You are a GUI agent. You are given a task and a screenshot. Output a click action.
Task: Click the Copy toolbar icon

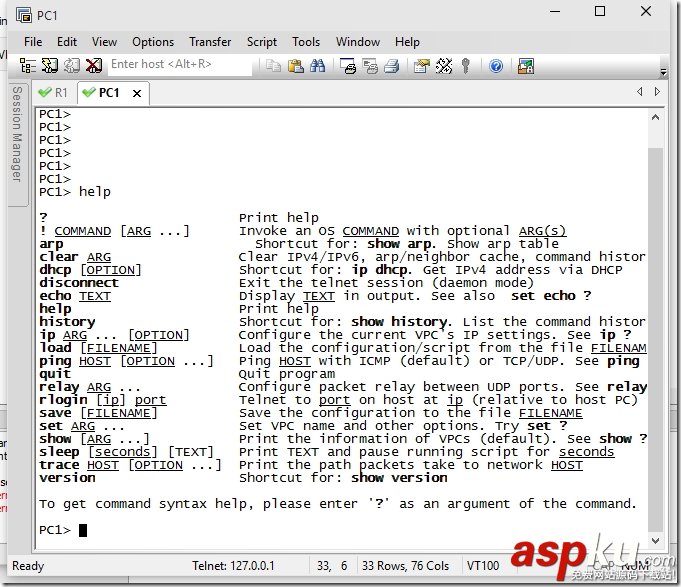point(273,66)
